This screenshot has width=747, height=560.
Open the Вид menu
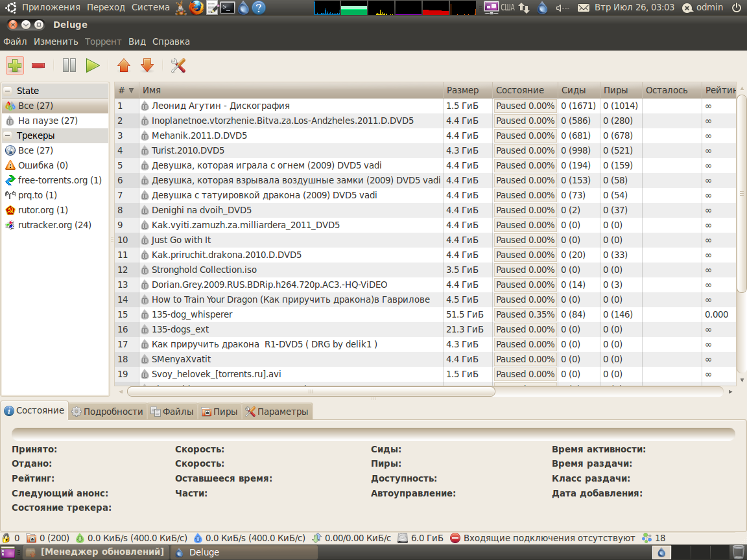pyautogui.click(x=137, y=41)
